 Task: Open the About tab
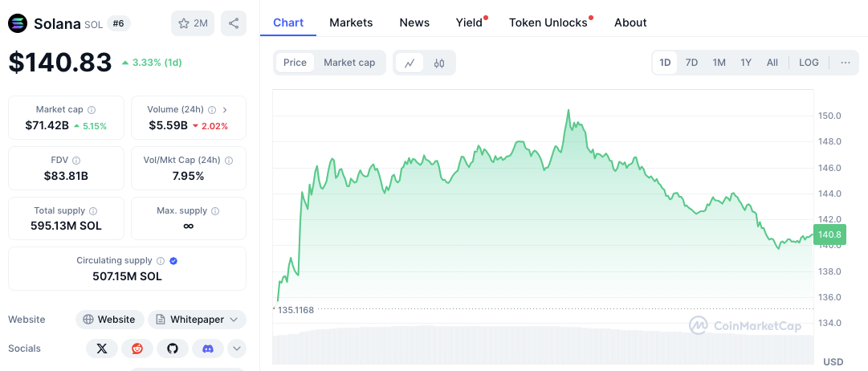[x=630, y=22]
